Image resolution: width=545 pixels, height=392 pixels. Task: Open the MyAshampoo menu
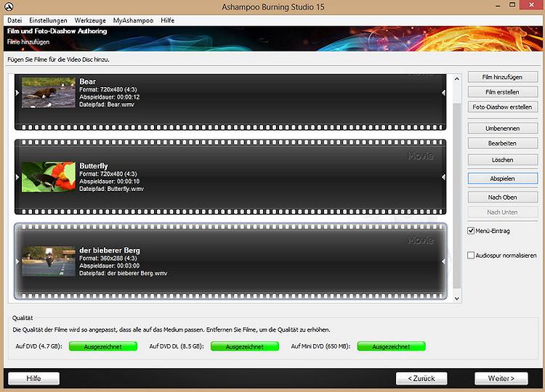coord(133,20)
